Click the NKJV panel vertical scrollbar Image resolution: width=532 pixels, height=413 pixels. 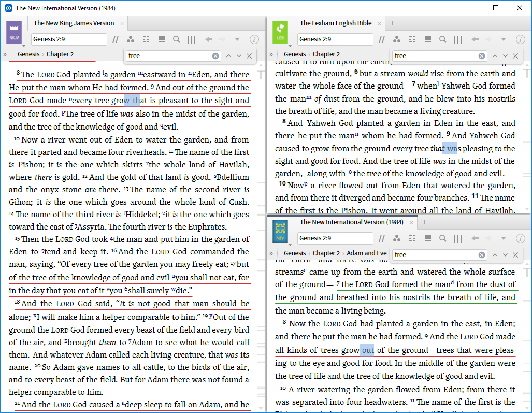(261, 236)
